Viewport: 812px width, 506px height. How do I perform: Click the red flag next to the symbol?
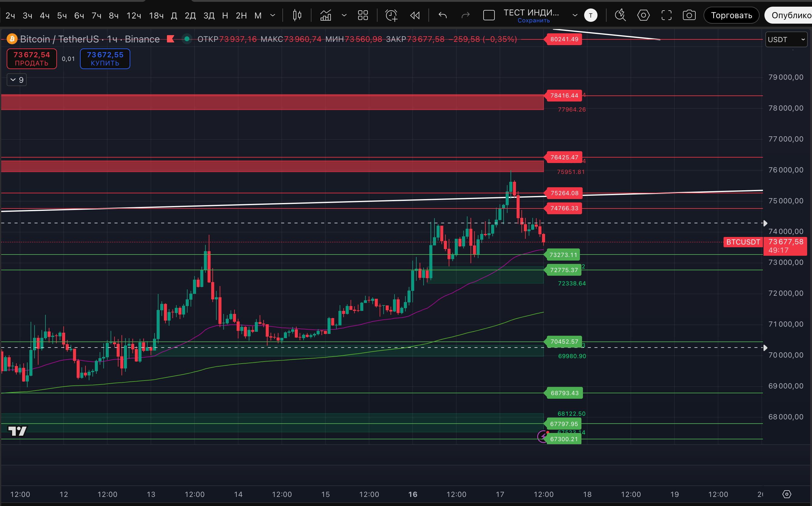[171, 39]
